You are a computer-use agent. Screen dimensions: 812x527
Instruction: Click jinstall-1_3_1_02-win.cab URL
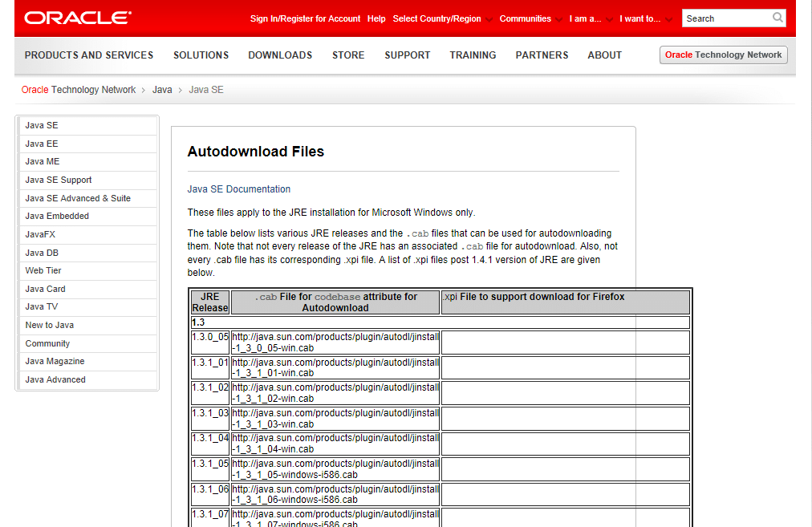(x=335, y=393)
